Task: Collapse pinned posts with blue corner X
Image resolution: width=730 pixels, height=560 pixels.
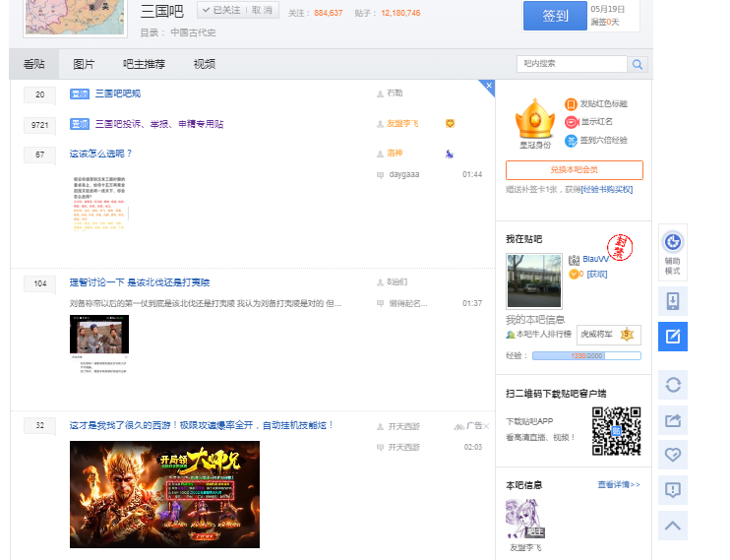Action: pyautogui.click(x=489, y=86)
